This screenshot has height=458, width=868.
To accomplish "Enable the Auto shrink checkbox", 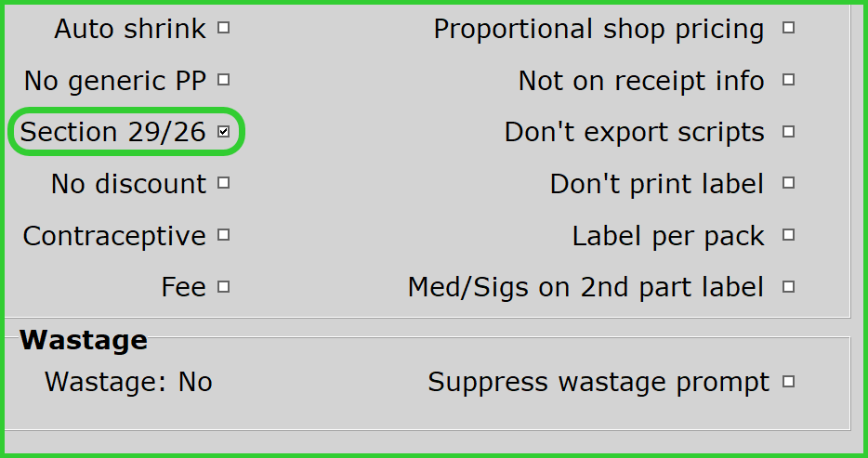I will [x=223, y=29].
